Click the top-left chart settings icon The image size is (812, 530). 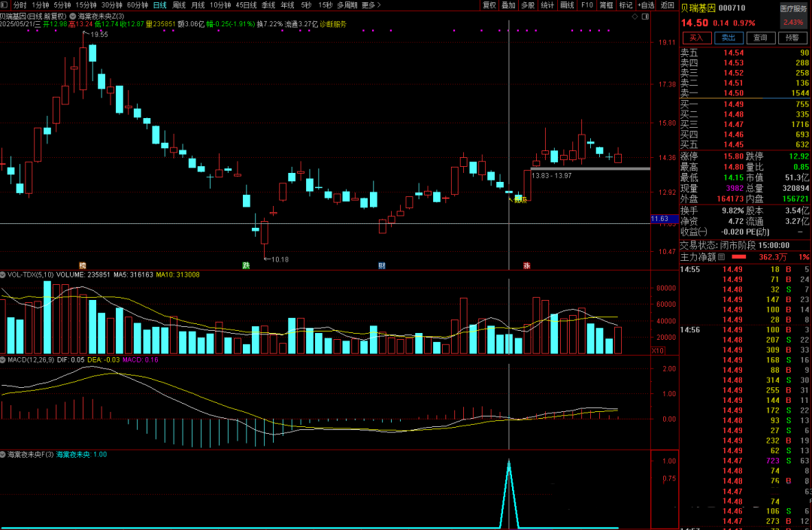[x=6, y=5]
